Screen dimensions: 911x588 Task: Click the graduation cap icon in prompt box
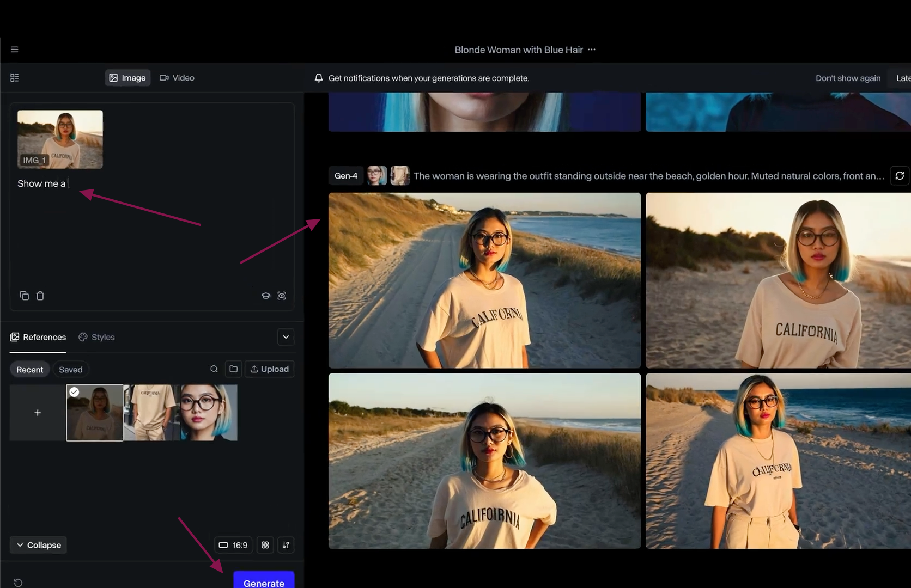[266, 296]
